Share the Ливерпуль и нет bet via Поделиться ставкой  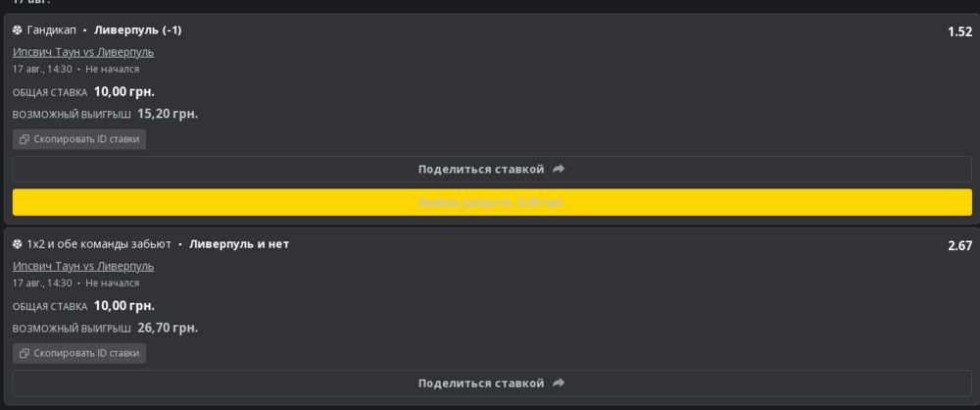(x=492, y=384)
